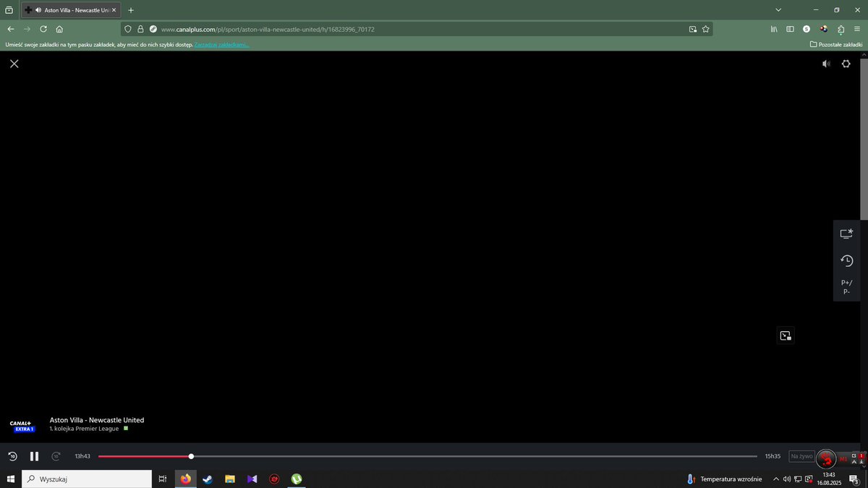Click the Temperatura wzrośnie weather widget
The image size is (868, 488).
point(723,479)
